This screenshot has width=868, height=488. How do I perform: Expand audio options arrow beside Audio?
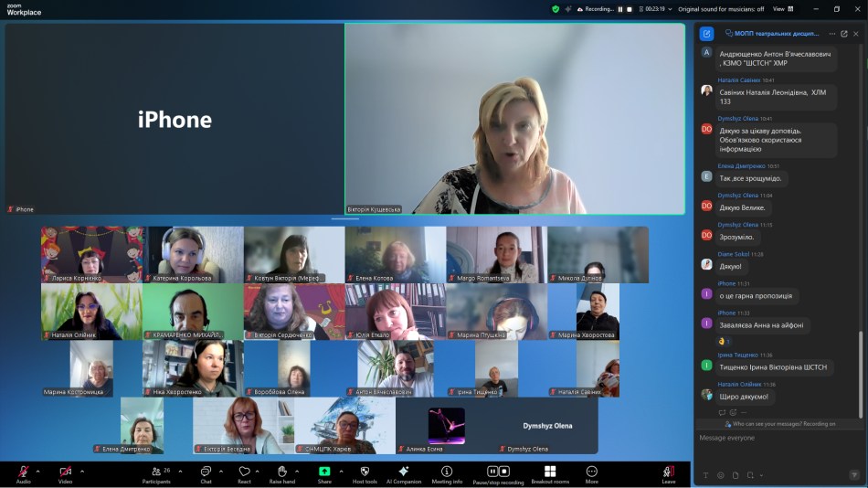[x=37, y=471]
